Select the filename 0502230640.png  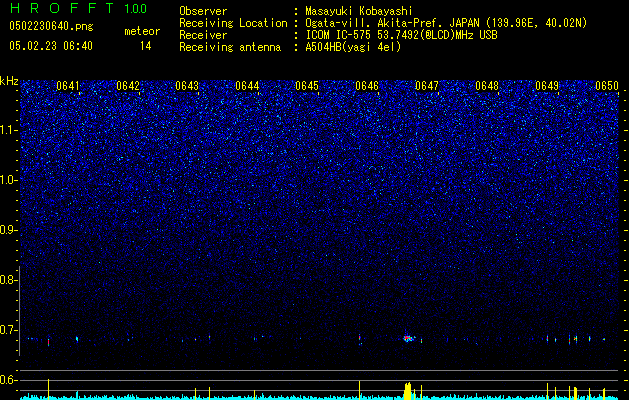(51, 26)
